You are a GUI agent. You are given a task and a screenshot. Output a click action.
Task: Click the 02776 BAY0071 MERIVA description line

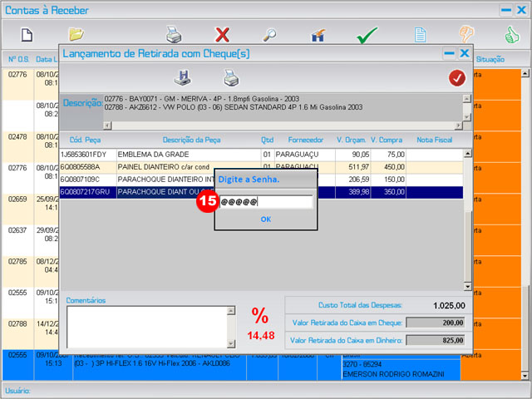point(201,99)
